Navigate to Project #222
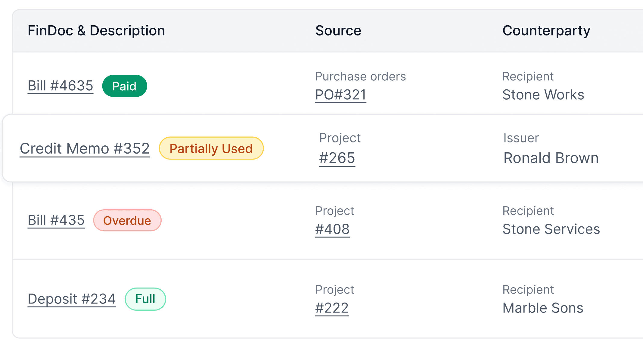Image resolution: width=643 pixels, height=364 pixels. (x=332, y=307)
